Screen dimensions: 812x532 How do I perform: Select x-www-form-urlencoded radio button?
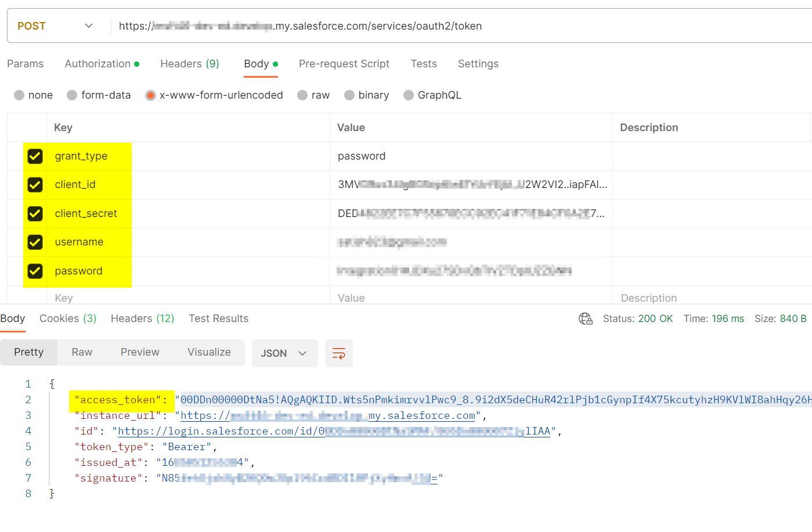(150, 95)
